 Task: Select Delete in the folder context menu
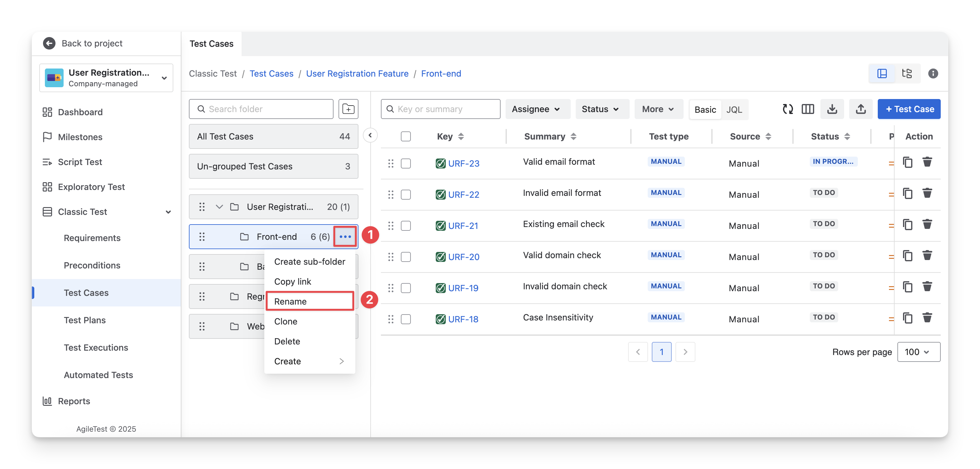(x=287, y=341)
